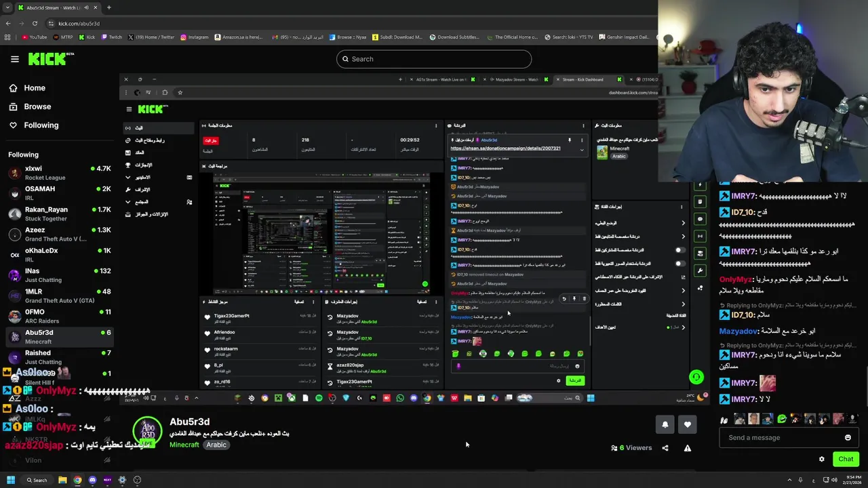This screenshot has height=488, width=868.
Task: Expand banned words chevron in dashboard
Action: [x=683, y=304]
